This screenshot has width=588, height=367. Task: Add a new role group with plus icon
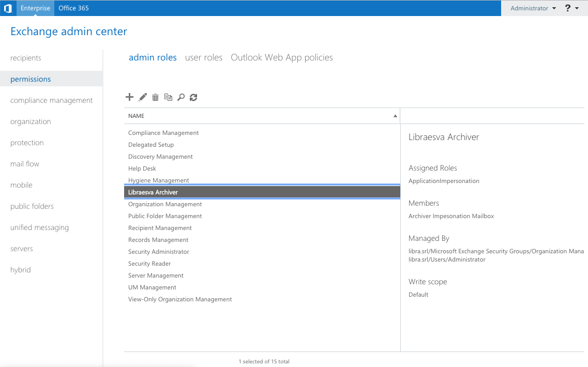click(x=129, y=97)
